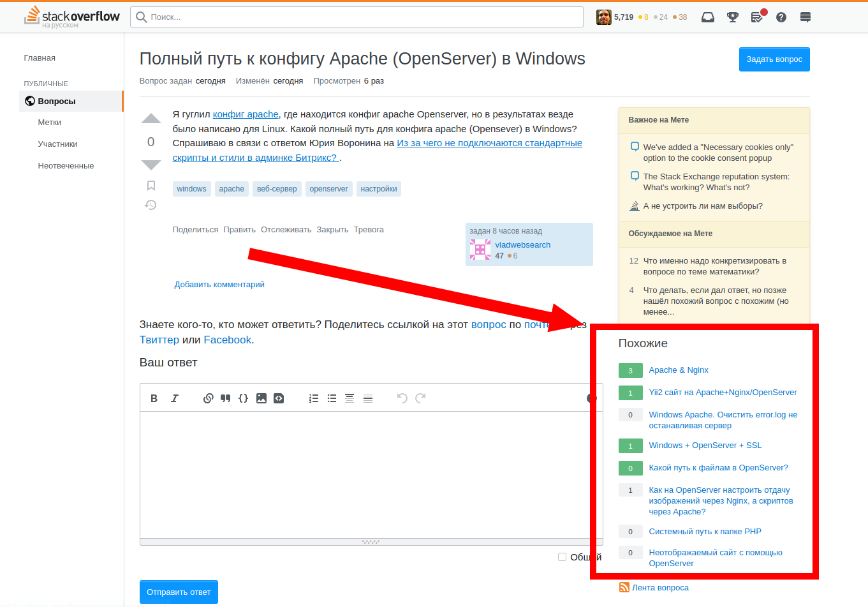Screen dimensions: 868x607
Task: Insert a numbered list
Action: coord(314,398)
